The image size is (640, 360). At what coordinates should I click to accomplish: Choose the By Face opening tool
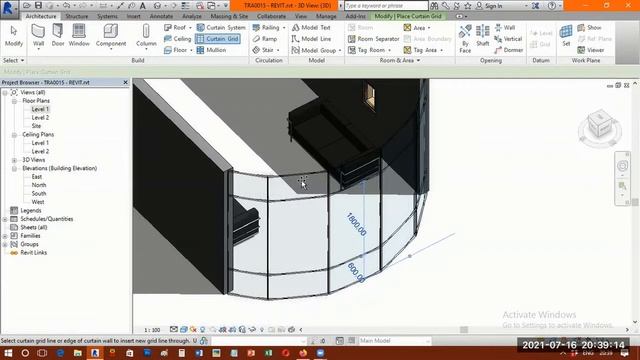(465, 39)
